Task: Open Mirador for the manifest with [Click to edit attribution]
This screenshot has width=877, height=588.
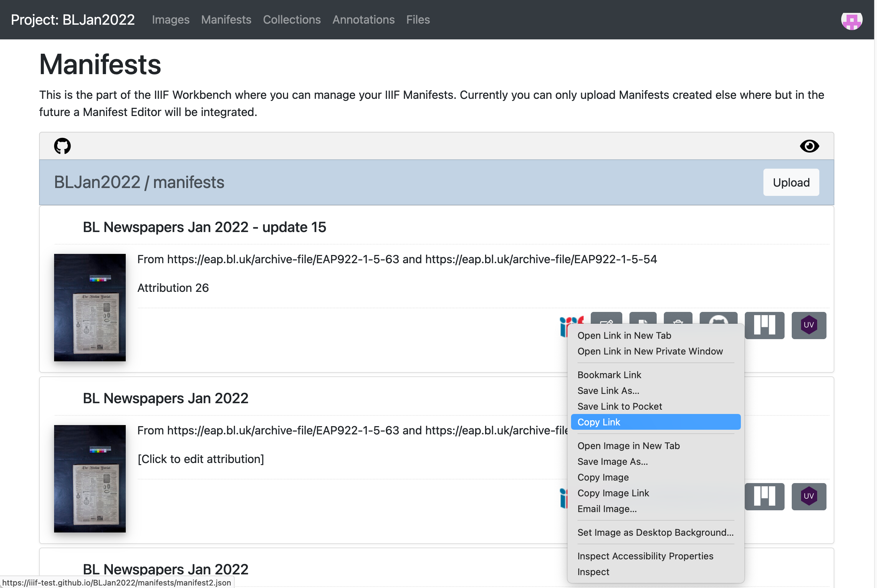Action: point(764,496)
